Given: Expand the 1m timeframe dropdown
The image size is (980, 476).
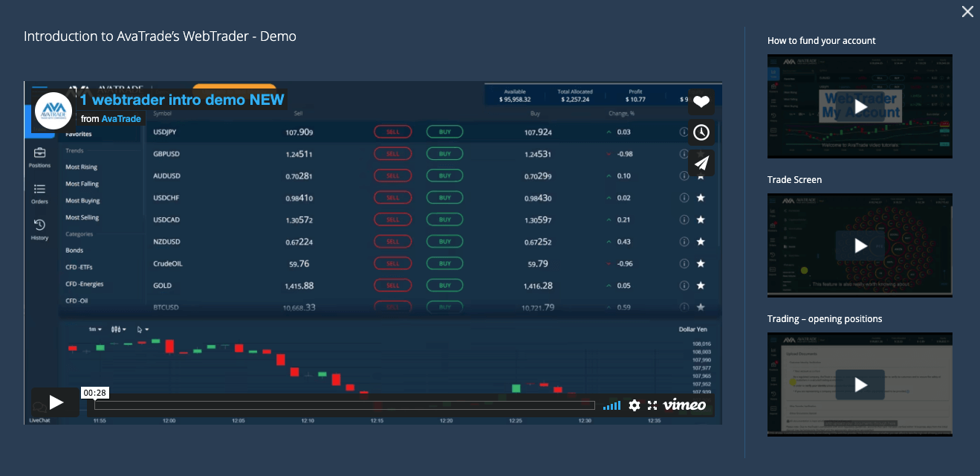Looking at the screenshot, I should click(x=96, y=329).
